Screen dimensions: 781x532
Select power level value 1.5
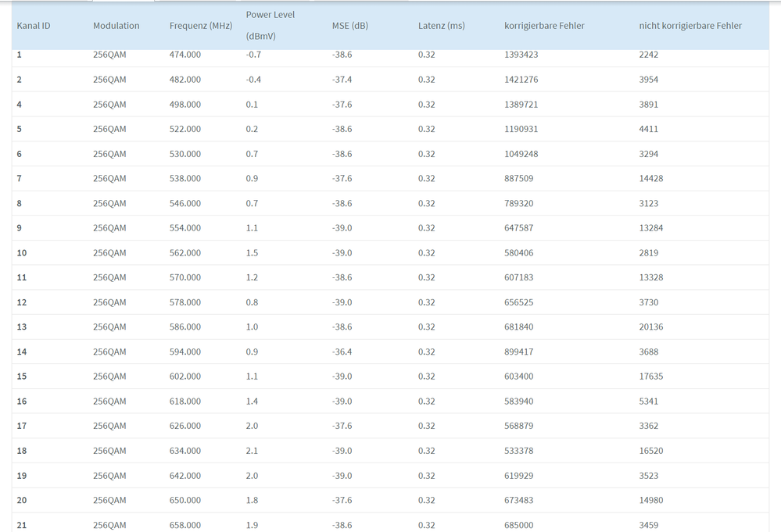click(x=252, y=253)
